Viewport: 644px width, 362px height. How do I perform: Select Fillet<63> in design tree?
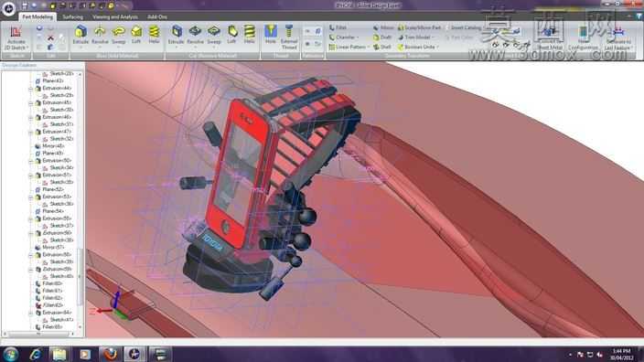(48, 305)
